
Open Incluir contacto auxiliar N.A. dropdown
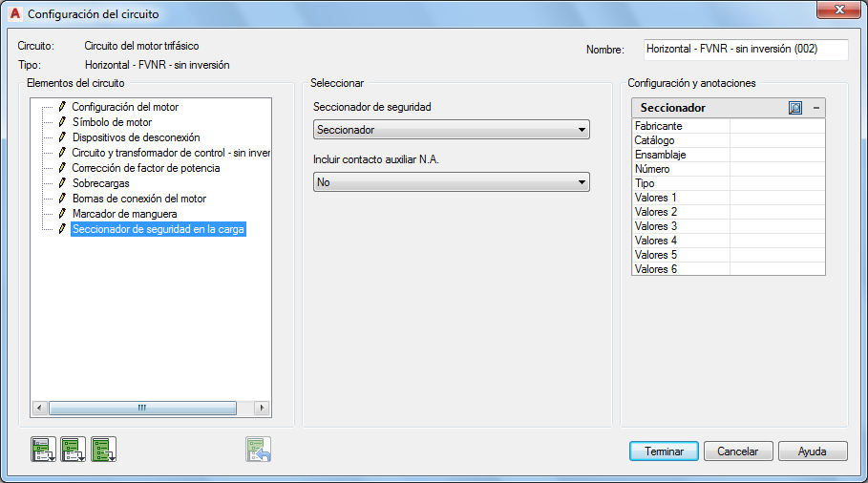point(451,182)
